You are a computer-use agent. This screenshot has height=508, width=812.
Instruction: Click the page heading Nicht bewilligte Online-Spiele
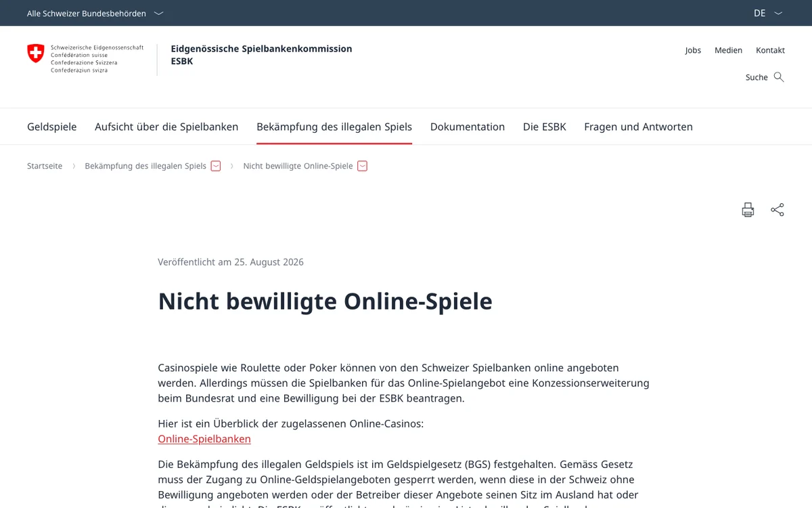(325, 301)
